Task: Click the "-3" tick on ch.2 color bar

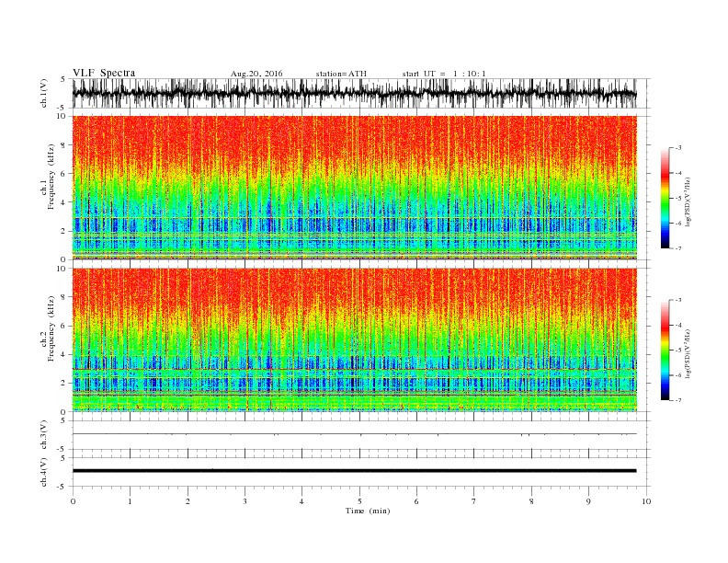Action: [x=678, y=300]
